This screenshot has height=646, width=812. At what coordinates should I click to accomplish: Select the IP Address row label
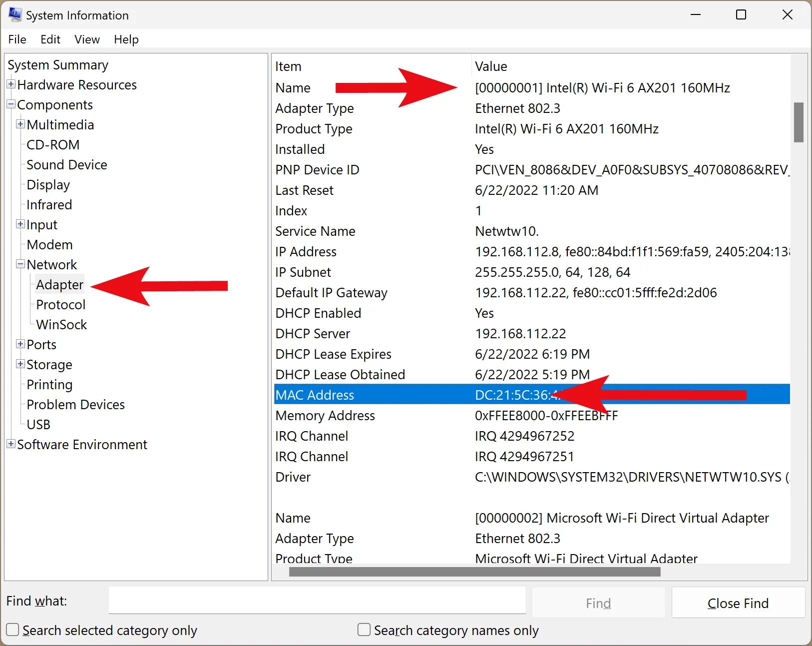(306, 252)
